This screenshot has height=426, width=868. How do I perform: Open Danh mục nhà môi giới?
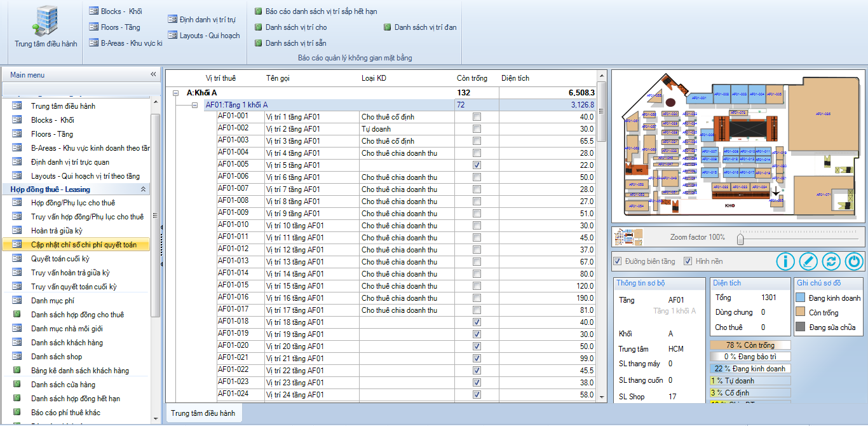pos(67,329)
